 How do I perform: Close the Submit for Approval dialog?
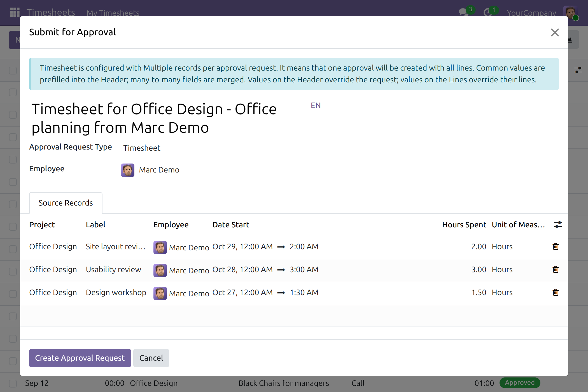point(555,32)
